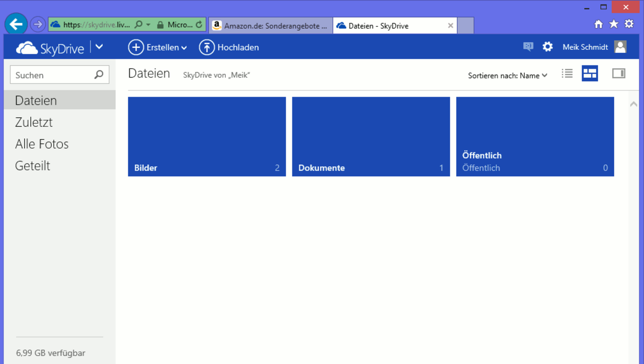Refresh the page with the reload icon

[x=199, y=25]
